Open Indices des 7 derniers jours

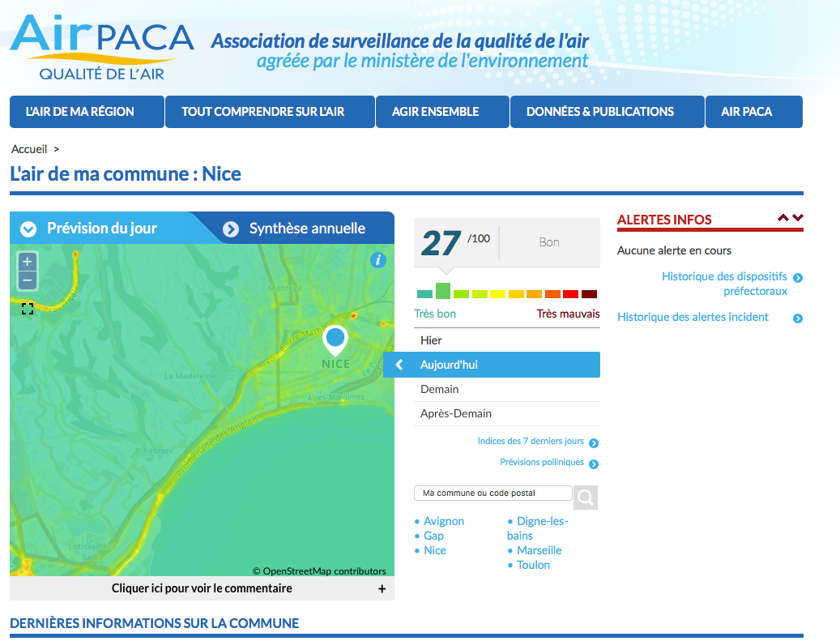(x=531, y=442)
